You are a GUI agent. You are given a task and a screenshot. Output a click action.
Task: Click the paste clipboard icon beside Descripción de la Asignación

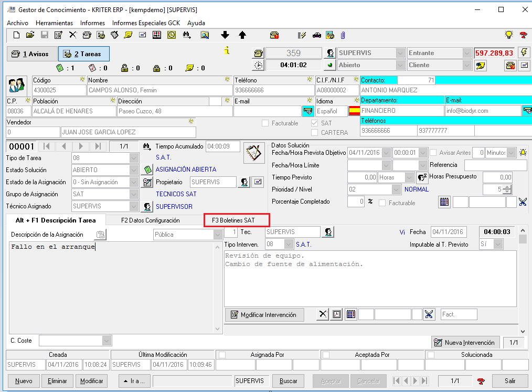click(100, 235)
